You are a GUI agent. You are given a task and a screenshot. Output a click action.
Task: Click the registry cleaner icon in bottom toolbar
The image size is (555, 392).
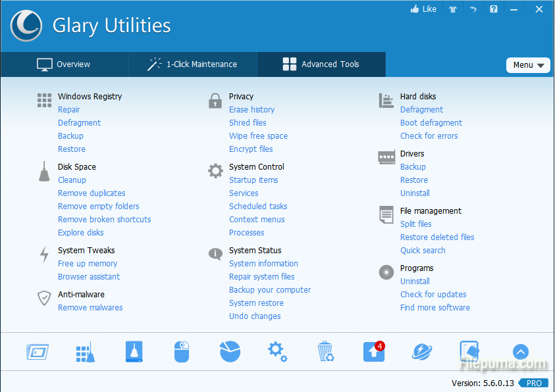85,352
